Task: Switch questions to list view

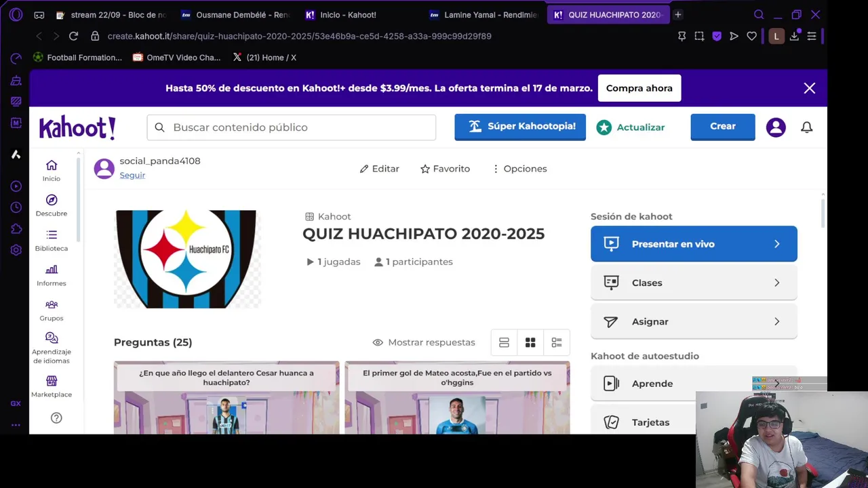Action: 504,342
